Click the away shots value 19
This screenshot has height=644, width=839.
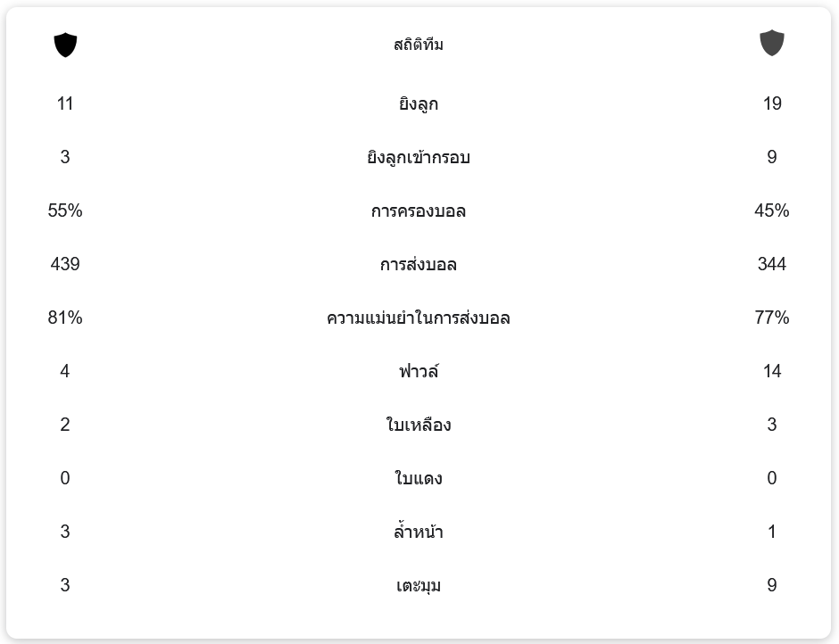pos(772,103)
